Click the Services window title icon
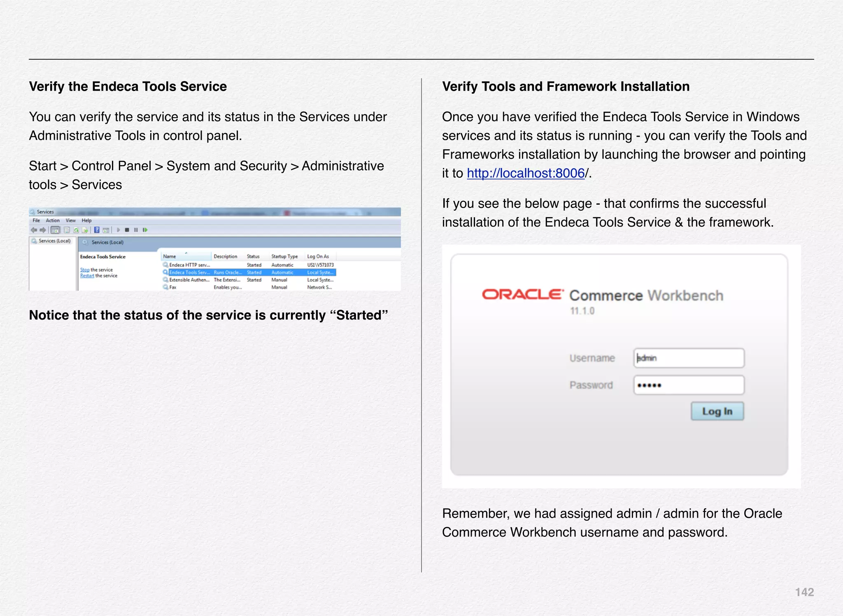Image resolution: width=843 pixels, height=616 pixels. 32,212
